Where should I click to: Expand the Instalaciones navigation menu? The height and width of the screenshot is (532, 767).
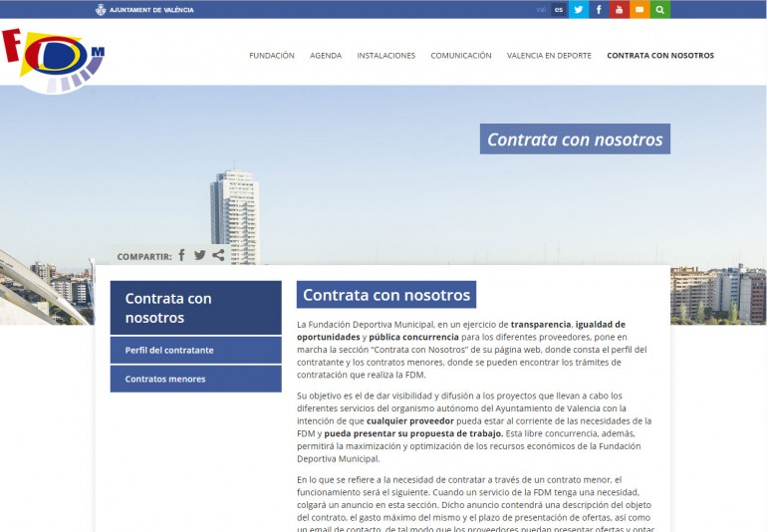(x=385, y=56)
